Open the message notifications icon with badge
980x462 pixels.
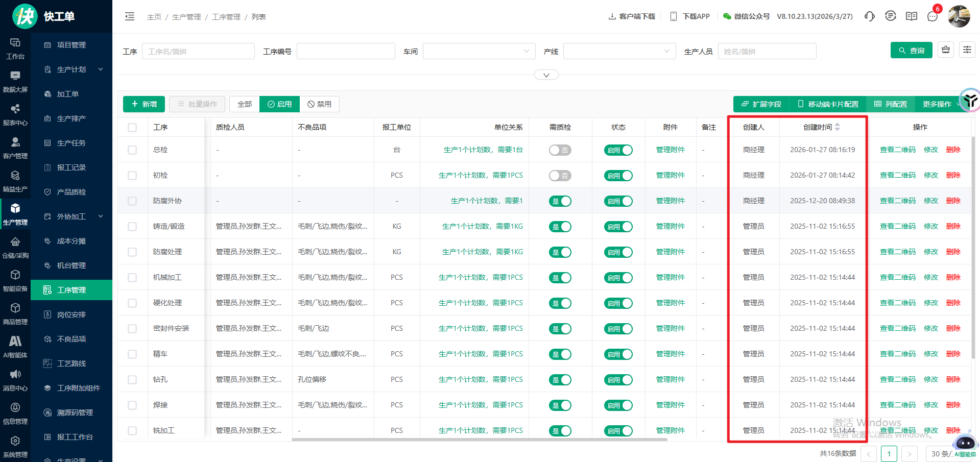tap(933, 16)
